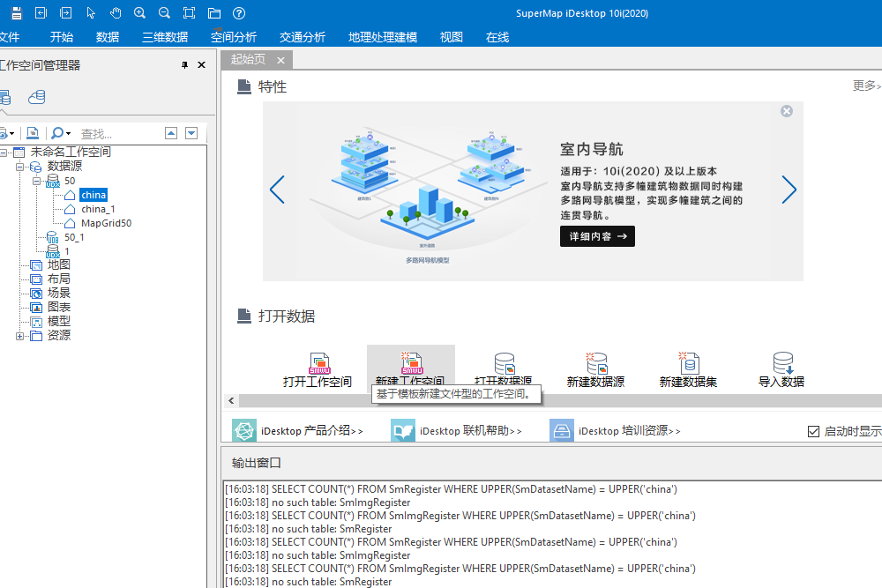Click the save workspace icon beside search

(33, 133)
